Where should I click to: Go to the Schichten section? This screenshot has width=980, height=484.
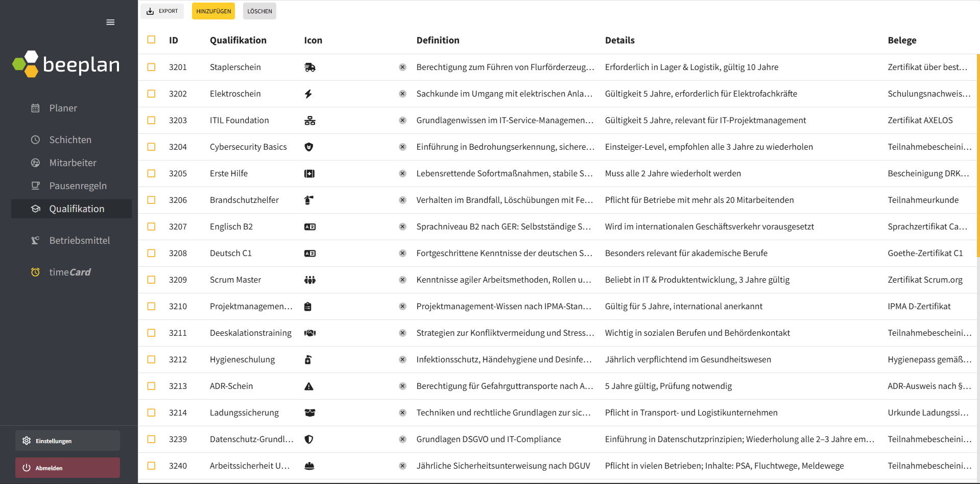(x=70, y=140)
